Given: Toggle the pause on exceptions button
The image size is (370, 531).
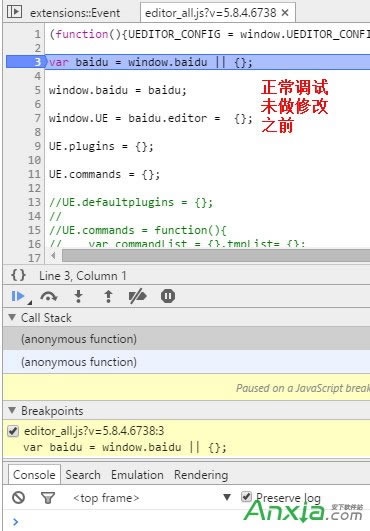Looking at the screenshot, I should 168,296.
